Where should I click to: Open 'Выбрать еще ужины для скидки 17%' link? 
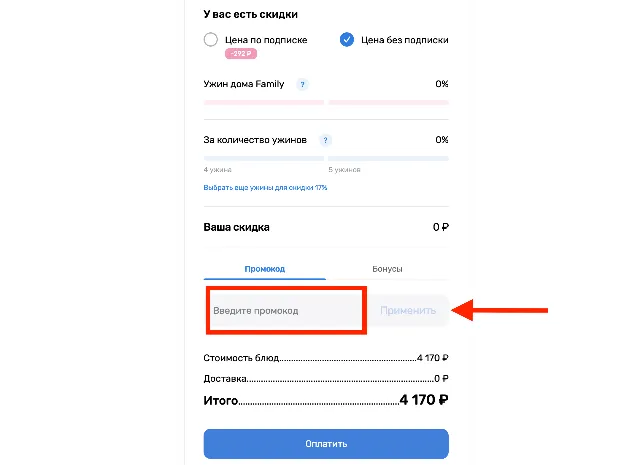pos(265,188)
